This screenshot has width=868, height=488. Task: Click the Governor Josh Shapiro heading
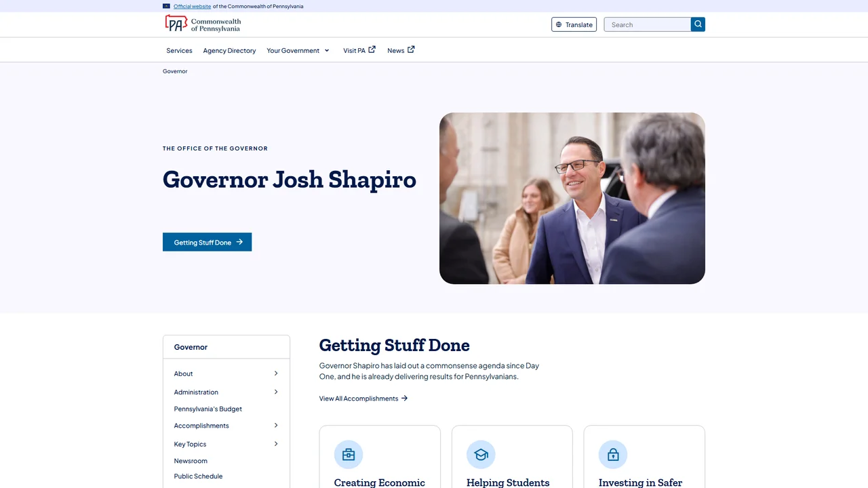tap(290, 180)
